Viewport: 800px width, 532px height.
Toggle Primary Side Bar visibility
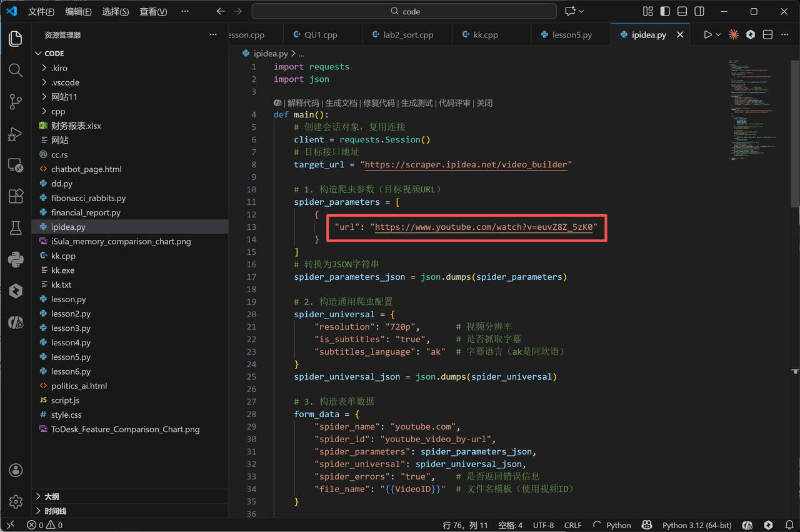pos(665,11)
